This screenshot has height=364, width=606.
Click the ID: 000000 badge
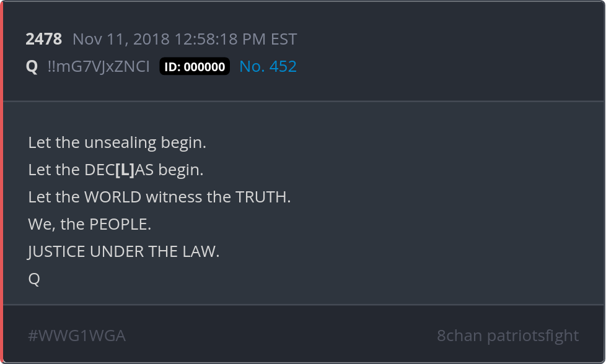coord(195,66)
